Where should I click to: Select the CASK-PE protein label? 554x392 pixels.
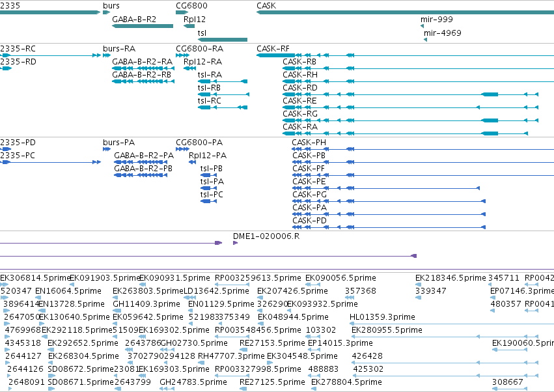(x=309, y=182)
